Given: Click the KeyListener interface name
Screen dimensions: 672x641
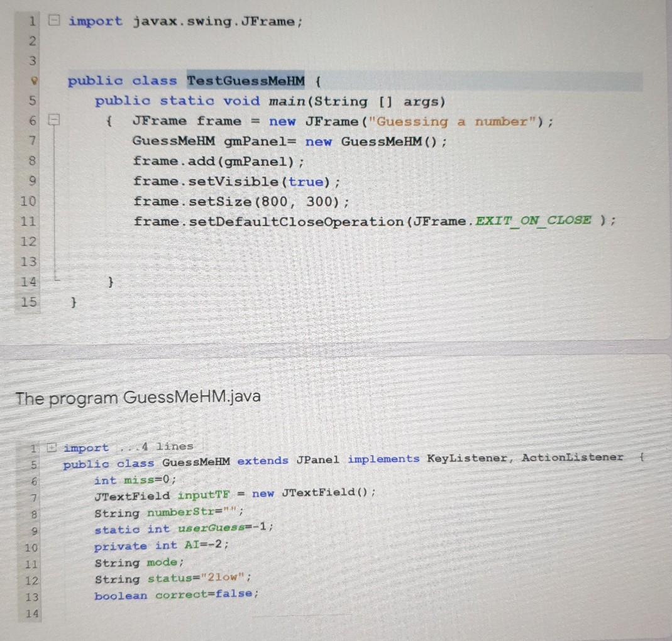Looking at the screenshot, I should coord(467,459).
